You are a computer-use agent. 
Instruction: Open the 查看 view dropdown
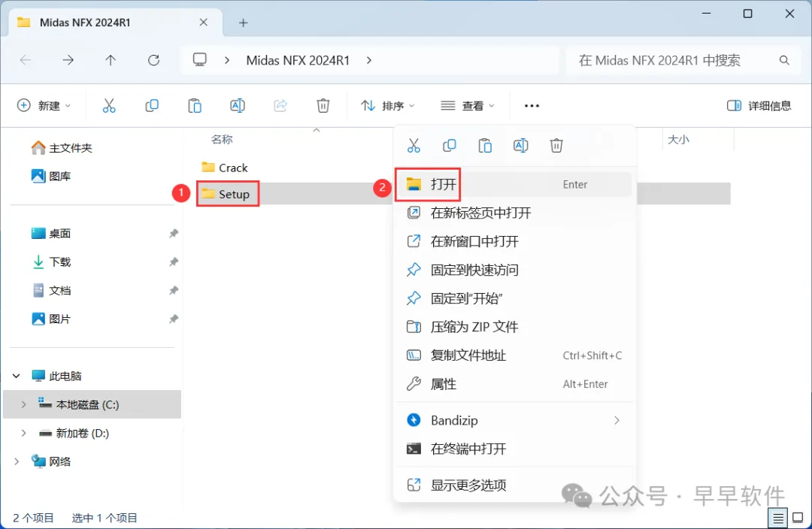pos(468,106)
